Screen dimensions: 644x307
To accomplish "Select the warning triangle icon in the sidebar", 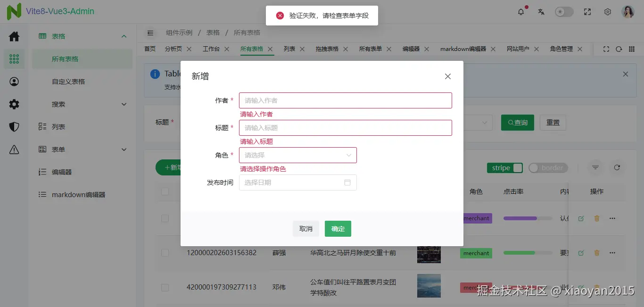I will coord(14,149).
